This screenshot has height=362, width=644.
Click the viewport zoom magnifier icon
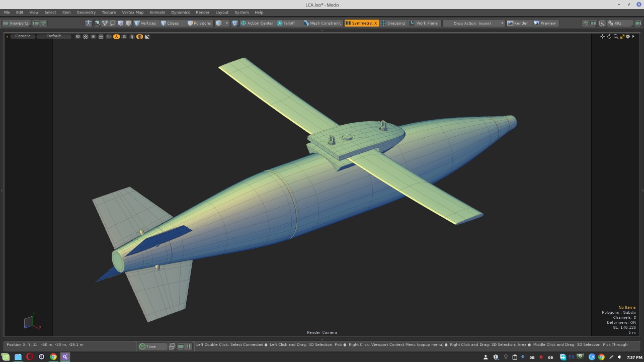coord(615,36)
